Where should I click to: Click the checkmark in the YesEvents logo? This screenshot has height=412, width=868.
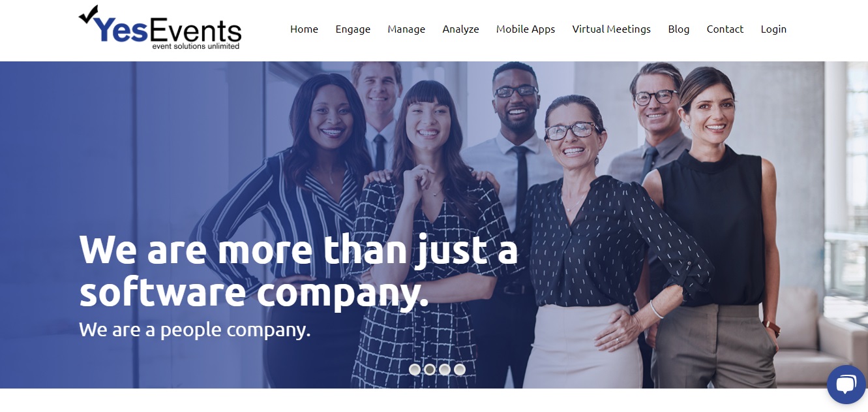pos(89,14)
